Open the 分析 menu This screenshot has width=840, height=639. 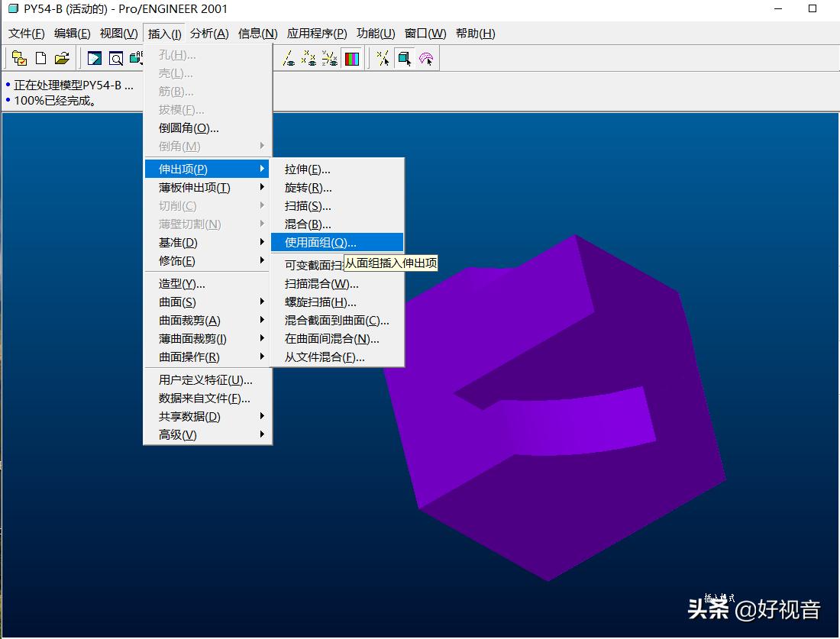tap(212, 34)
